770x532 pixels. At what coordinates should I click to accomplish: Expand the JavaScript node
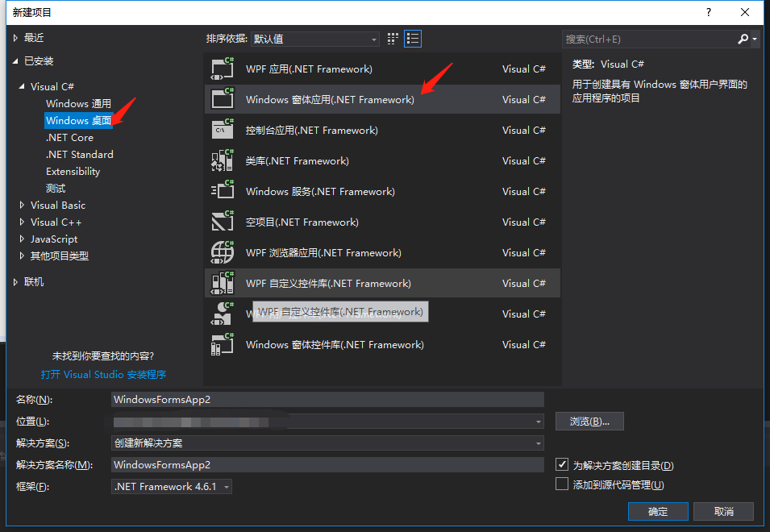coord(22,239)
